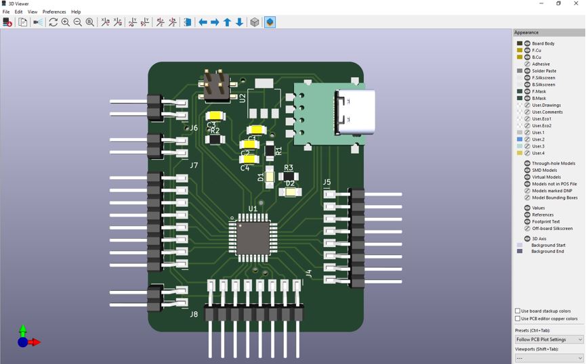The width and height of the screenshot is (588, 364).
Task: Hide the Solder Paste layer
Action: click(527, 71)
